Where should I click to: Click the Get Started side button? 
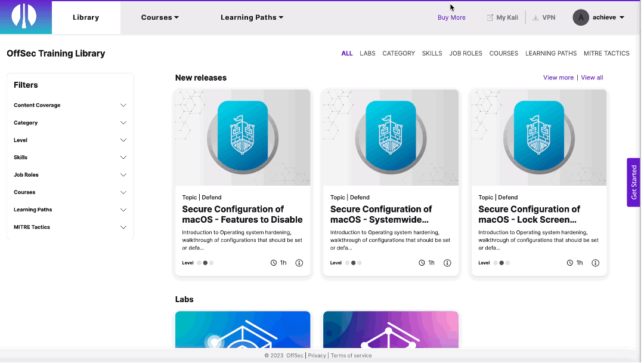633,183
